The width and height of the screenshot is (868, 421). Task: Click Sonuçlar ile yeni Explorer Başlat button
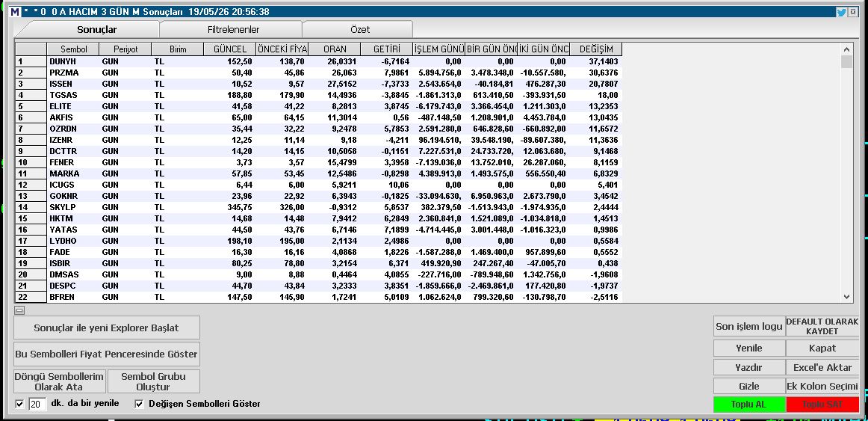(106, 328)
